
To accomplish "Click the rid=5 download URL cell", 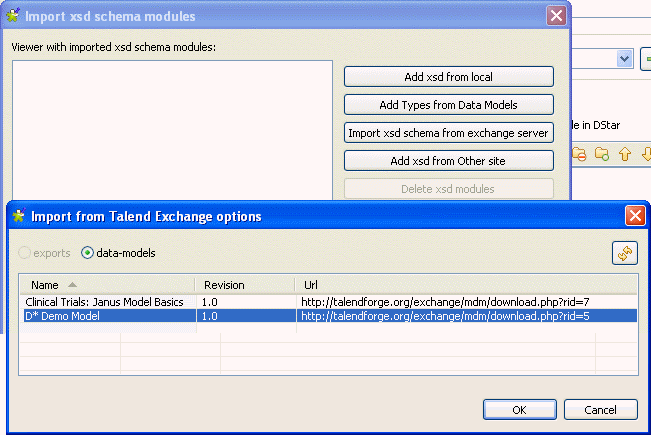I will point(467,316).
